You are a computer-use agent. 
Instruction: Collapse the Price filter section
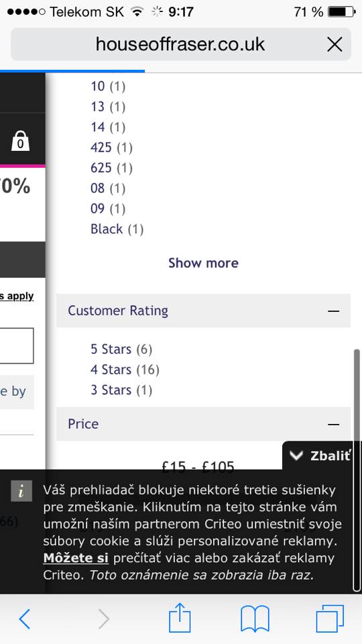(x=334, y=424)
